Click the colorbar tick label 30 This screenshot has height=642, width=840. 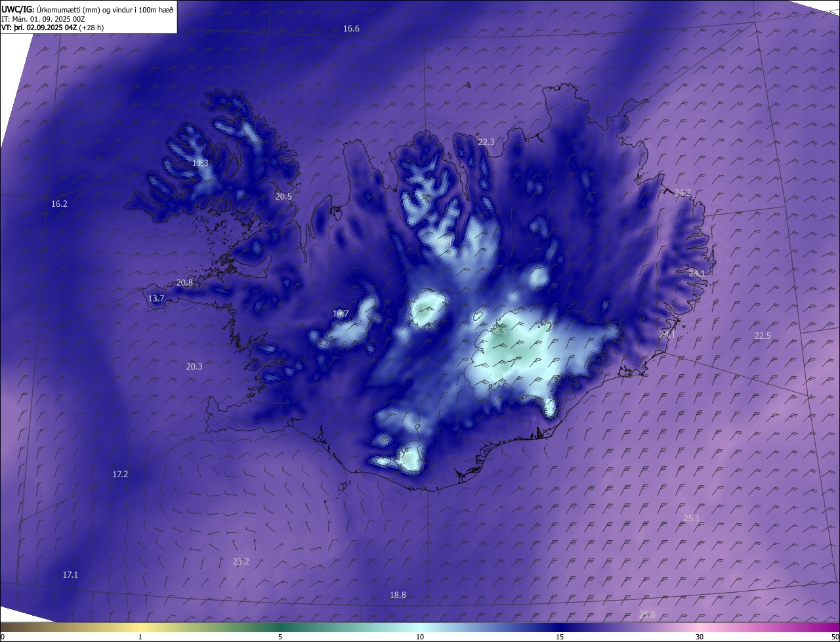pyautogui.click(x=700, y=637)
